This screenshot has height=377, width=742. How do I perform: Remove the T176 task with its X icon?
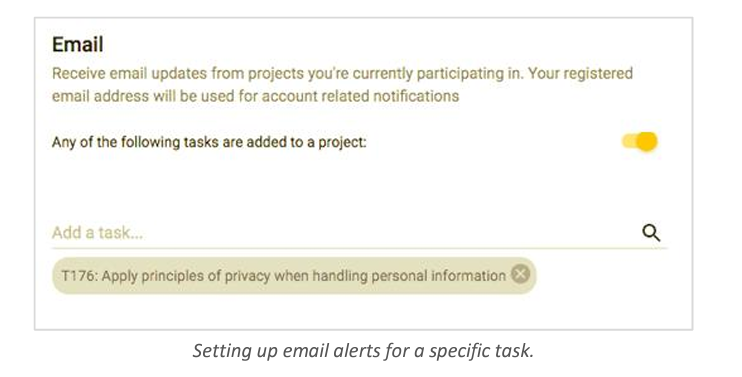click(520, 274)
